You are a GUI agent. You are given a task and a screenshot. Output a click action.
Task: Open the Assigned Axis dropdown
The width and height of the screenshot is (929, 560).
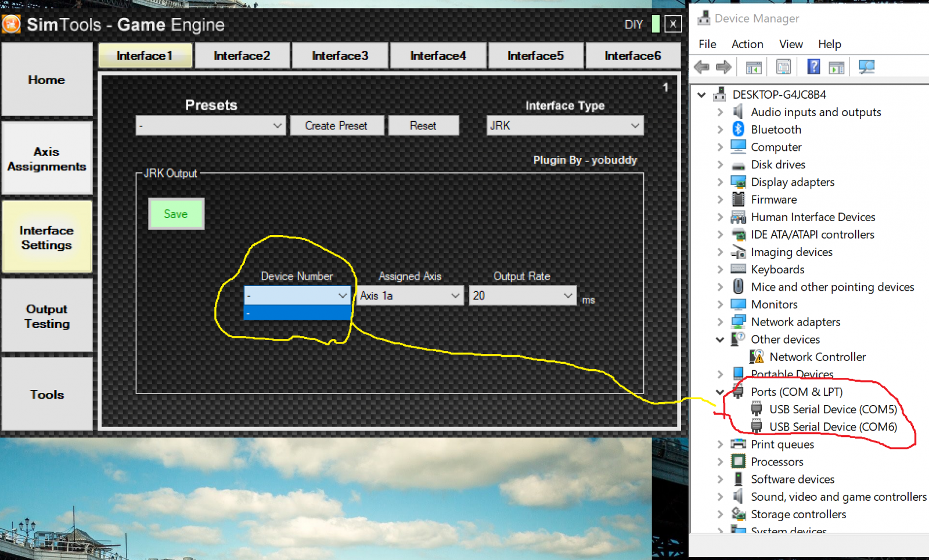pyautogui.click(x=455, y=295)
